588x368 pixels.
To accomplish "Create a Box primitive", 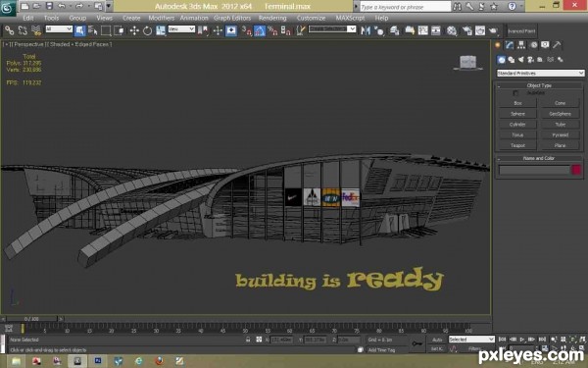I will [x=517, y=103].
